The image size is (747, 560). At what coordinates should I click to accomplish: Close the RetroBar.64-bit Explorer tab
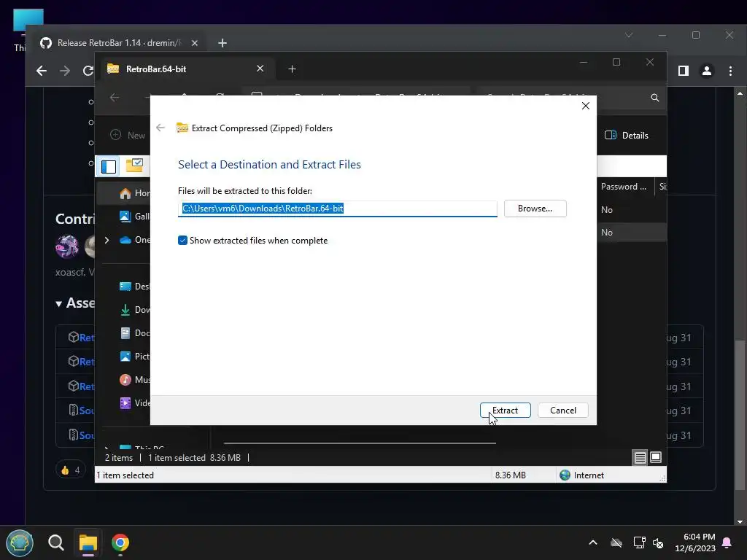tap(260, 69)
